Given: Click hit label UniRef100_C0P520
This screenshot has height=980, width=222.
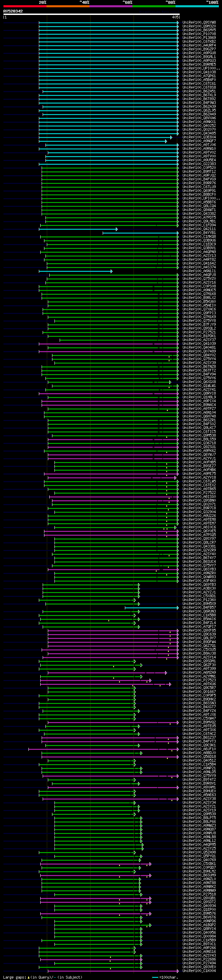Looking at the screenshot, I should (199, 168).
